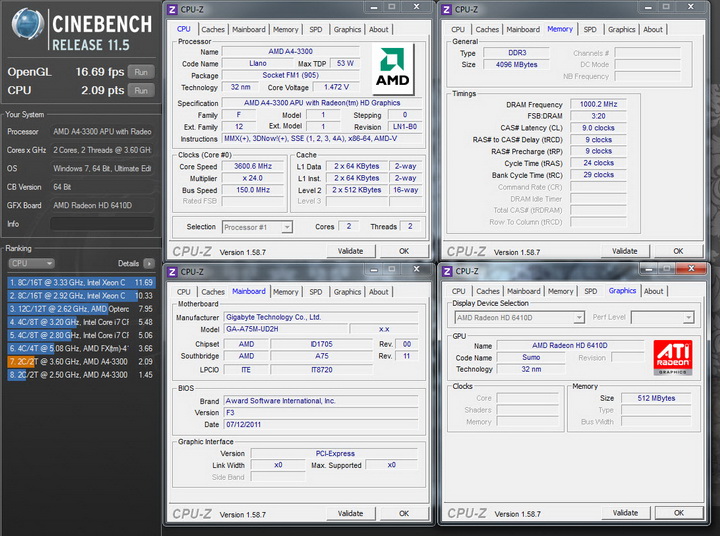
Task: Switch to Caches tab in the Graphics tab window
Action: (x=488, y=292)
